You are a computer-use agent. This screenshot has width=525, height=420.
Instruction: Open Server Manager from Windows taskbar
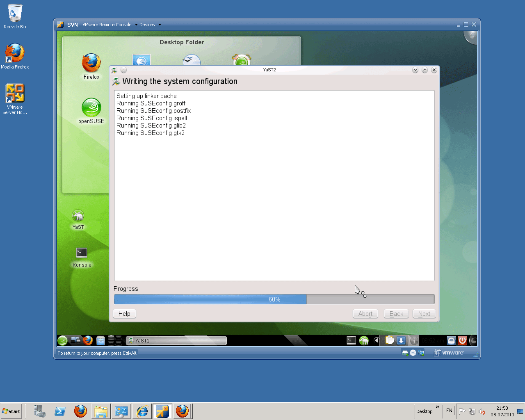point(40,411)
